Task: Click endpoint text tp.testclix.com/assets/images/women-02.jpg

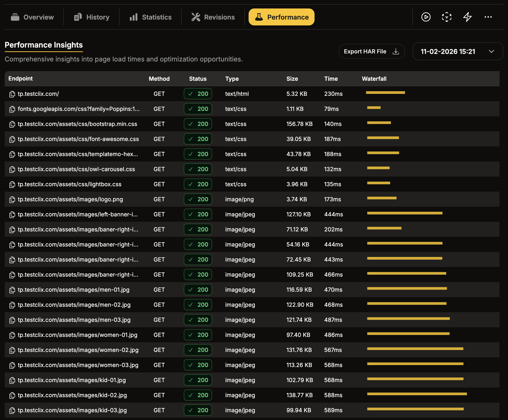Action: pos(78,350)
